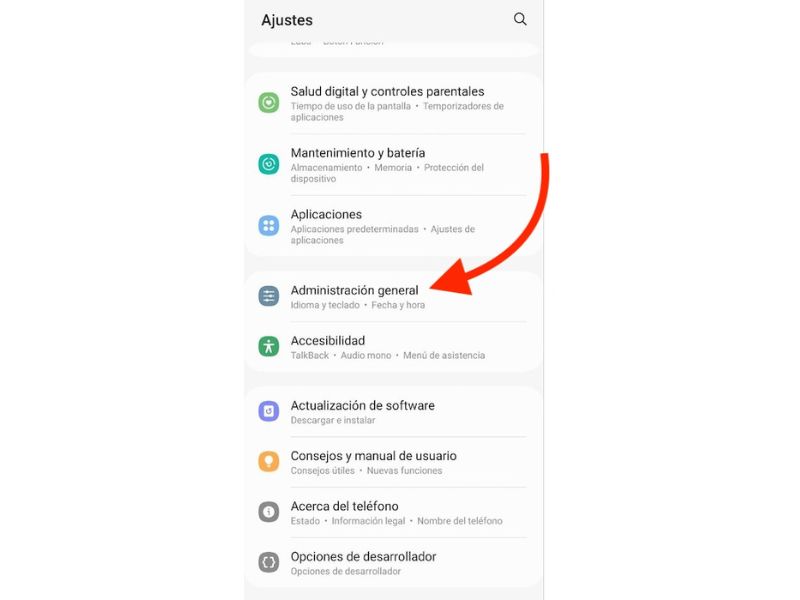The image size is (800, 600).
Task: Open Salud digital y controles parentales
Action: (x=393, y=104)
